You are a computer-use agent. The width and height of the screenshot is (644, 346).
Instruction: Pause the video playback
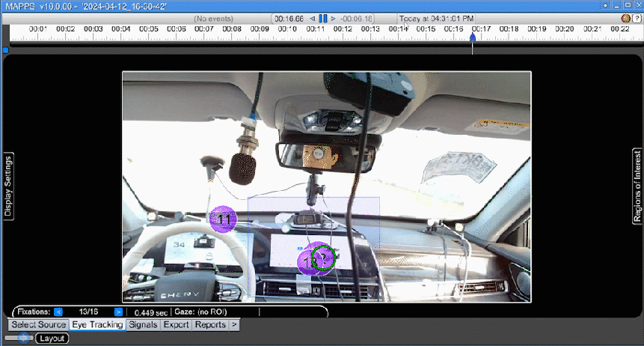click(323, 18)
